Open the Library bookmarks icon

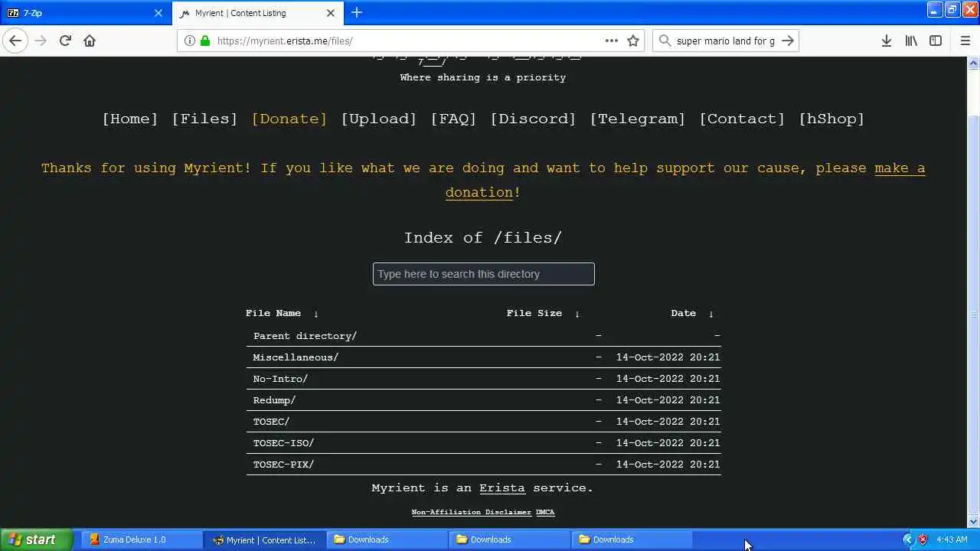pyautogui.click(x=911, y=41)
